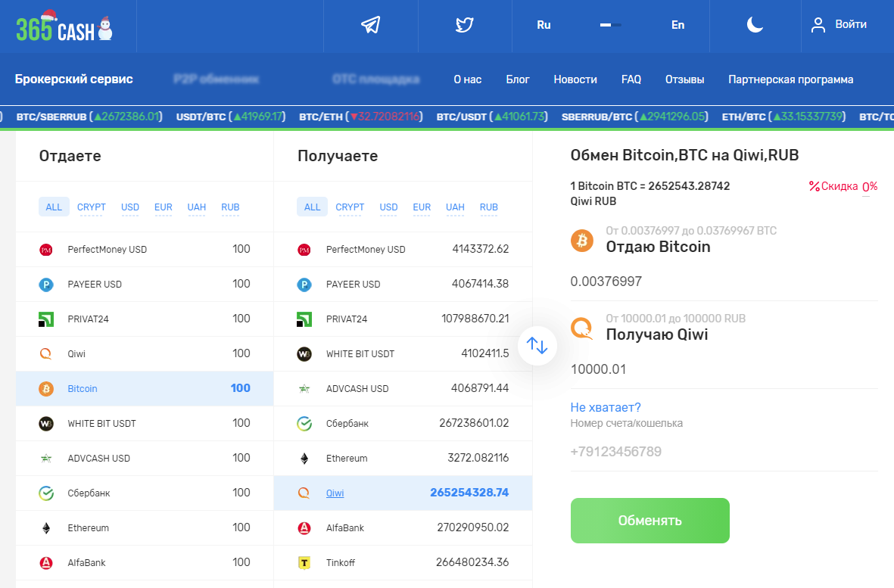Screen dimensions: 894x588
Task: Open the Партнерская программа page
Action: point(791,79)
